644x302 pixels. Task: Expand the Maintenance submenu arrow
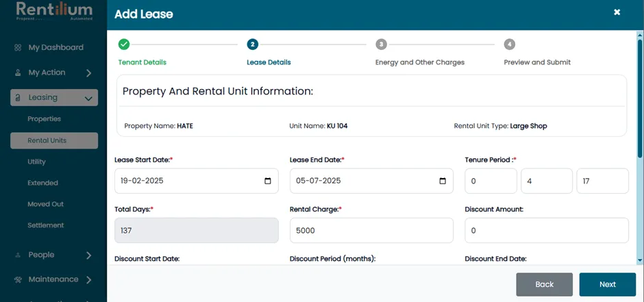pyautogui.click(x=88, y=280)
